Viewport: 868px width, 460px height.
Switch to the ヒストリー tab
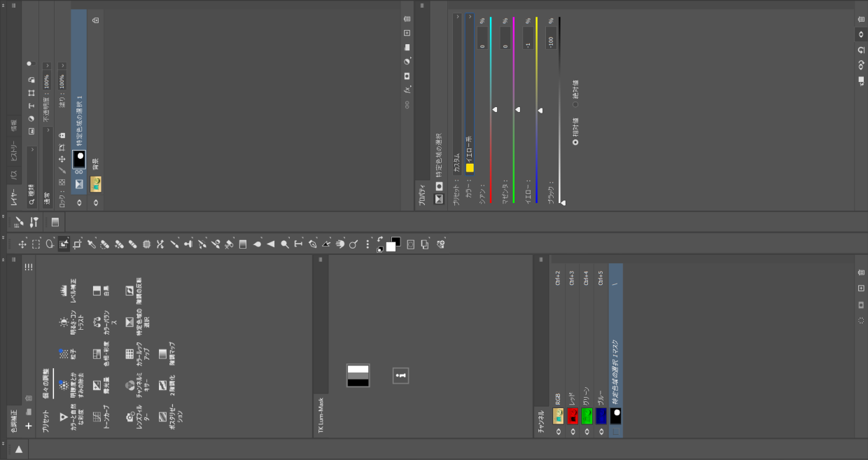pos(14,151)
